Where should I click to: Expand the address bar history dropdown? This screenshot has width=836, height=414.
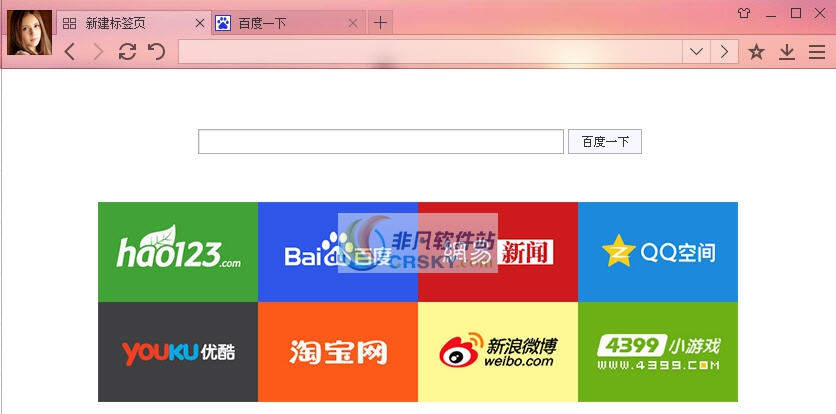tap(696, 52)
